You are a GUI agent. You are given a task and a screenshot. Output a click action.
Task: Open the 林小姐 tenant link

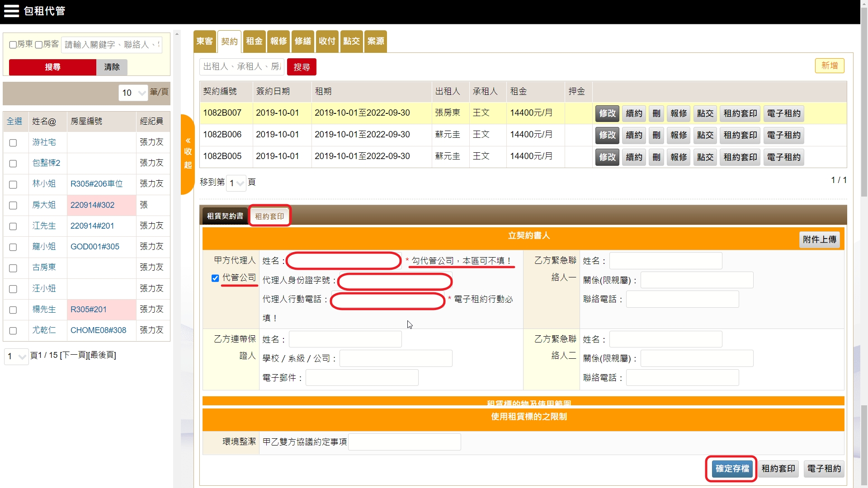(x=44, y=184)
